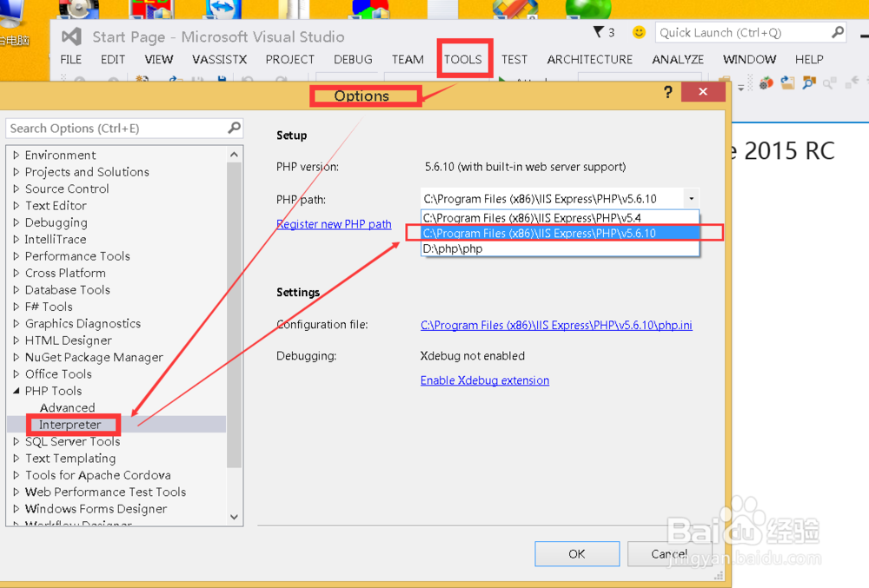Select Tools for Apache Cordova
This screenshot has height=588, width=869.
pos(98,475)
